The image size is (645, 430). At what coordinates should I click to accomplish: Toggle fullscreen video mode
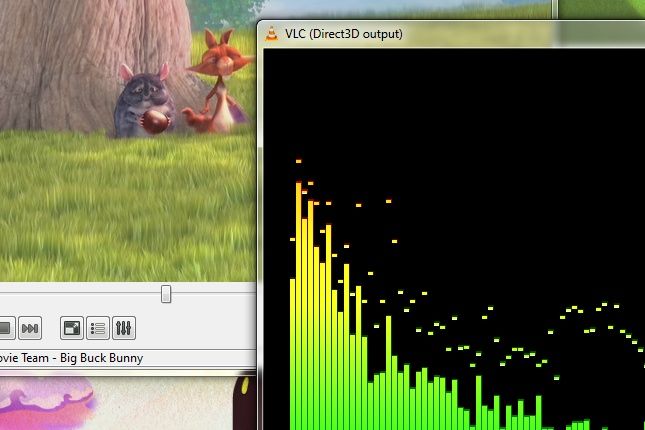pyautogui.click(x=72, y=328)
